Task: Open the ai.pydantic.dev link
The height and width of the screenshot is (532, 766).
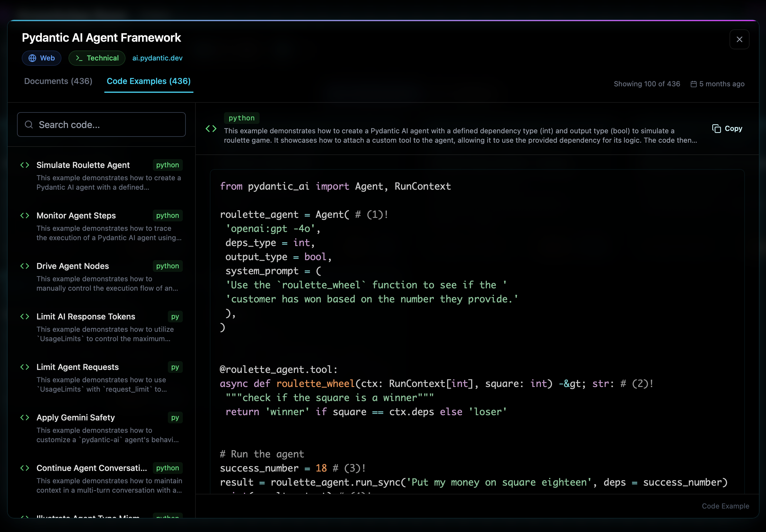Action: (x=157, y=58)
